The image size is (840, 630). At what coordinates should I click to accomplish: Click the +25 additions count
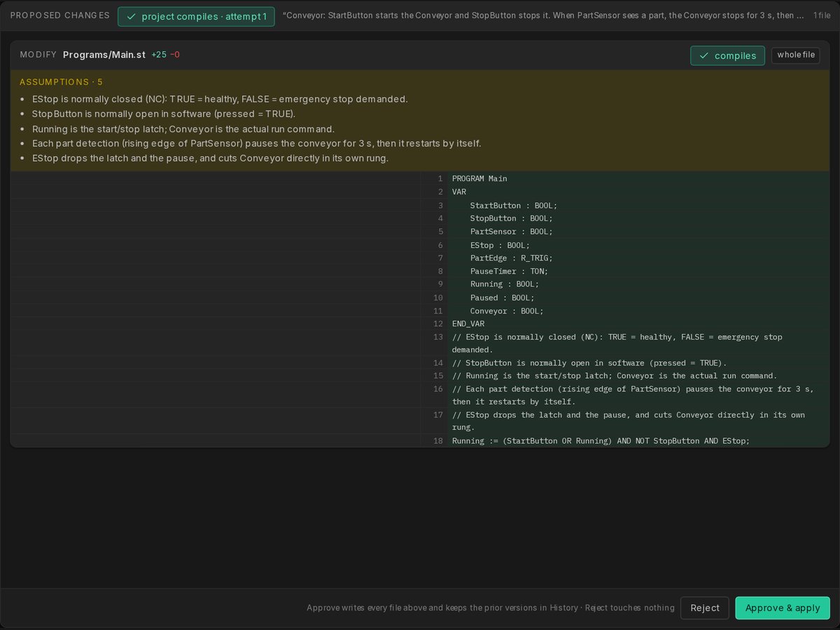tap(159, 55)
